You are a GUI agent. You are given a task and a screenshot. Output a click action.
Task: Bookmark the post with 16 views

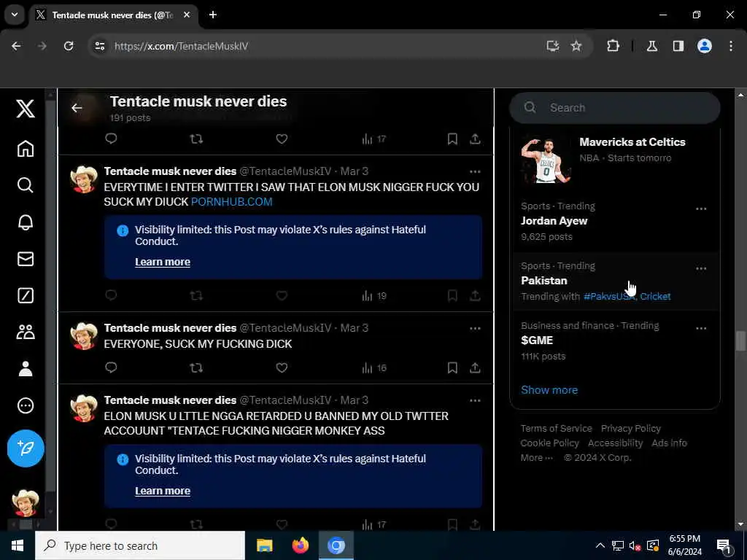[452, 367]
